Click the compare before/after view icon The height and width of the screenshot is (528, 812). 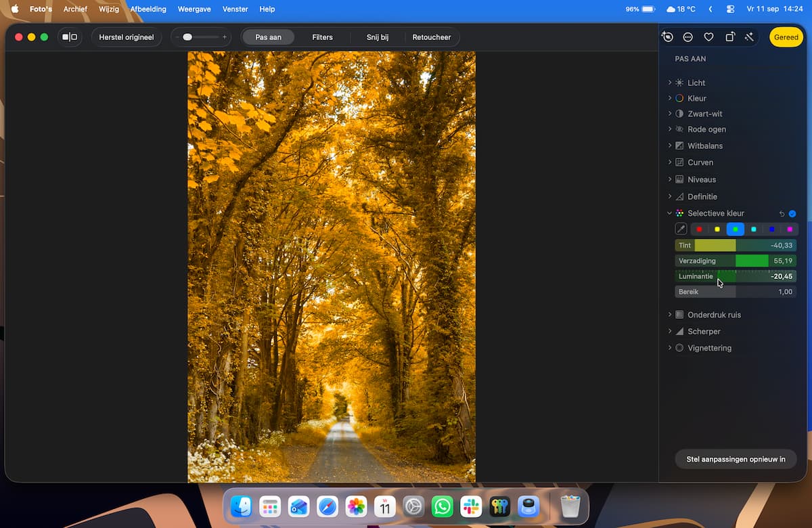pos(70,37)
